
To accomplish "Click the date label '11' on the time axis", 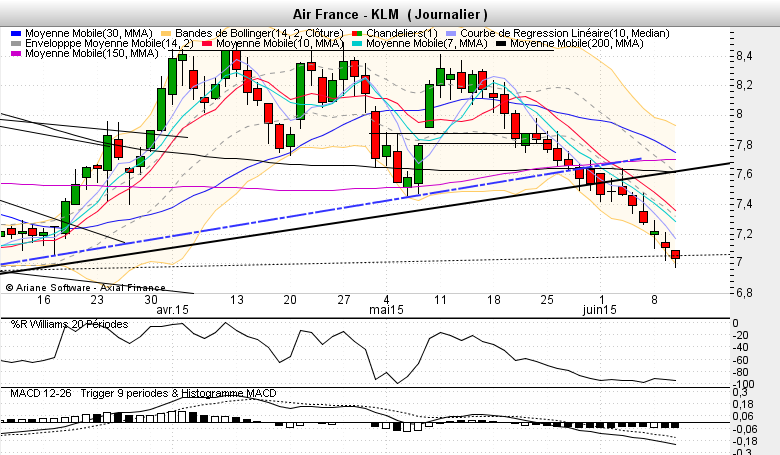I will [440, 299].
